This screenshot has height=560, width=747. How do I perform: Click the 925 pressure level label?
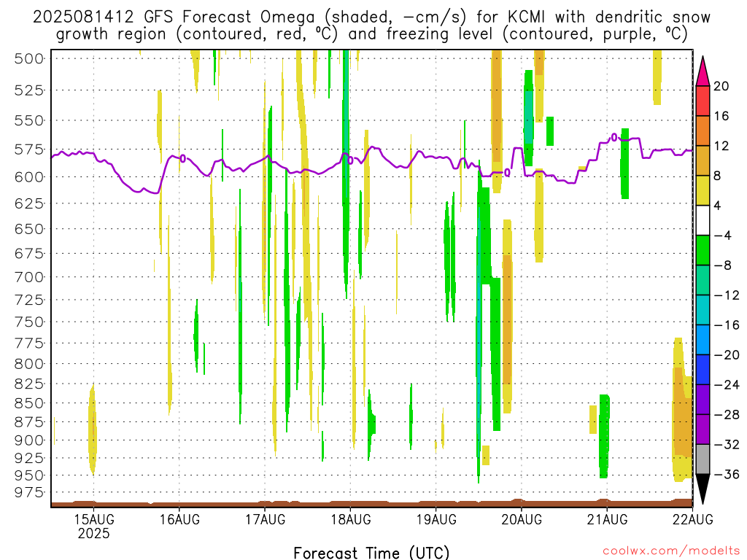[28, 458]
